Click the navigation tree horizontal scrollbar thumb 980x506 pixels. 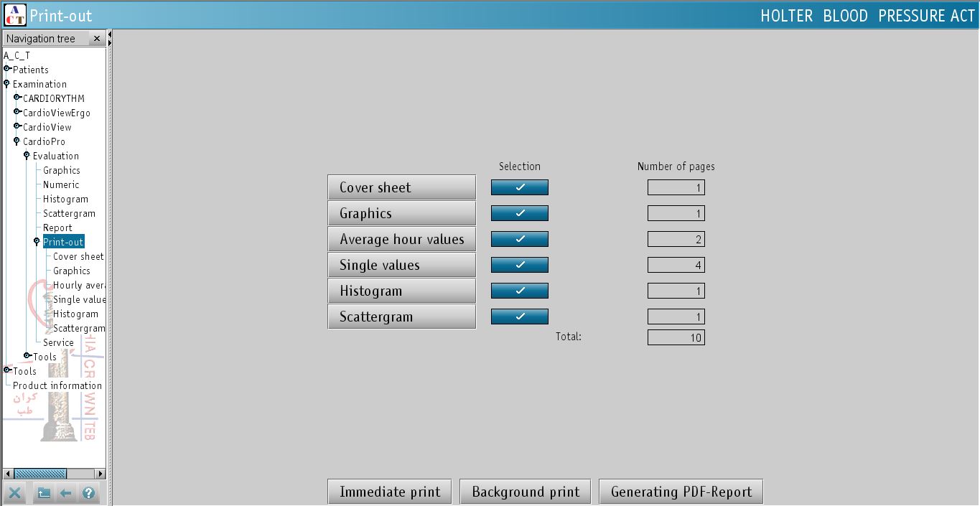pyautogui.click(x=40, y=474)
